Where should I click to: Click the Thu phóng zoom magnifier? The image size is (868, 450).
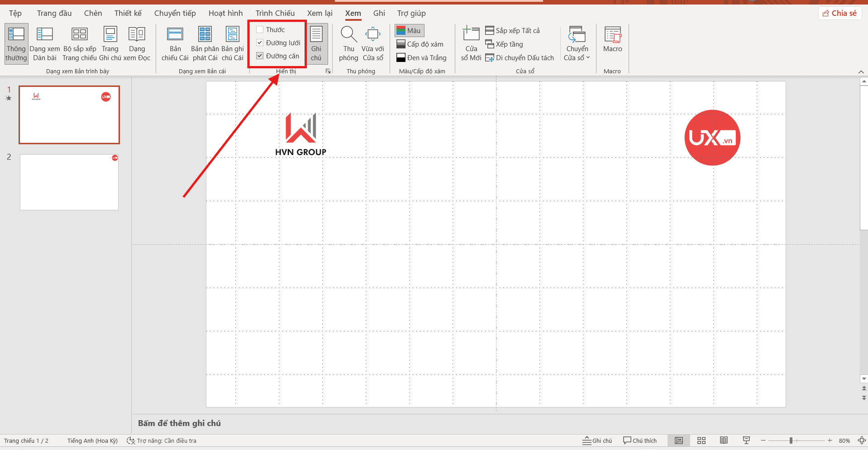[x=348, y=43]
